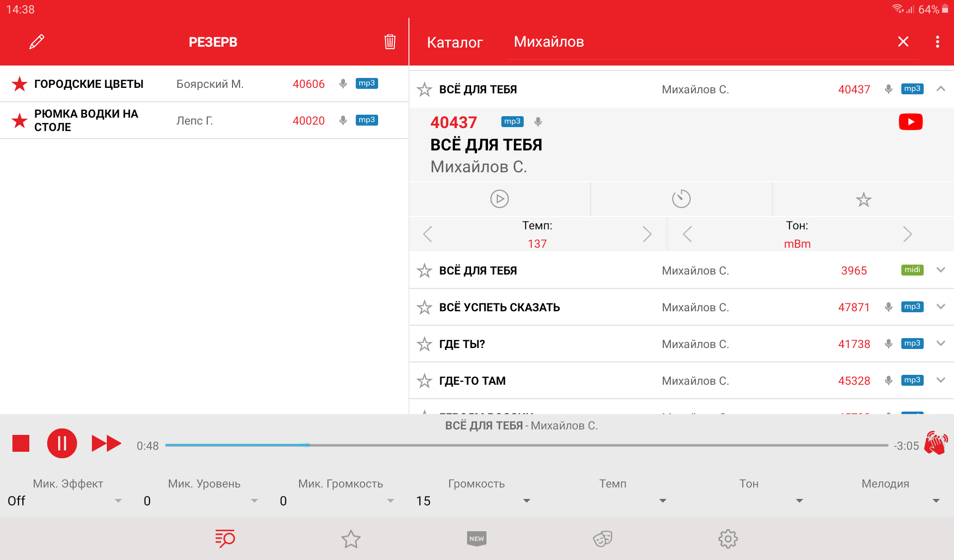954x560 pixels.
Task: Tap microphone icon in ГДЕ-ТО ТАМ row
Action: point(889,380)
